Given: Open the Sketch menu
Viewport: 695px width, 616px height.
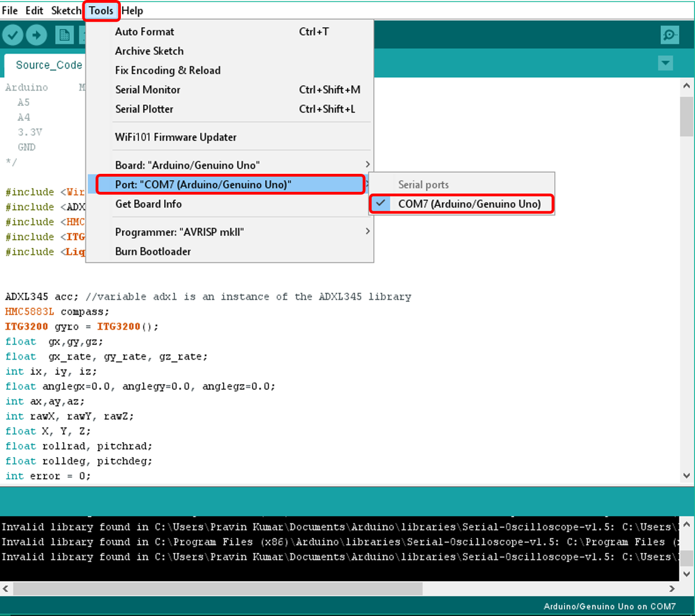Looking at the screenshot, I should pyautogui.click(x=66, y=10).
